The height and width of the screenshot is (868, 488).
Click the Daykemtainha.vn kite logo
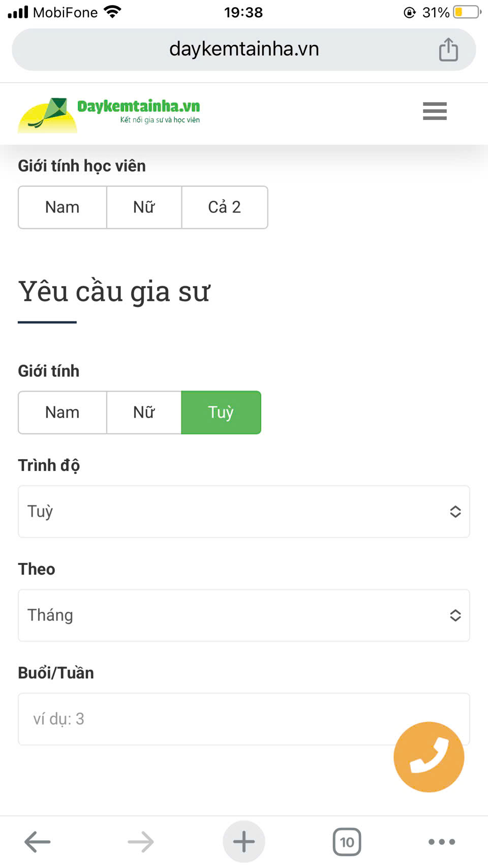(109, 114)
